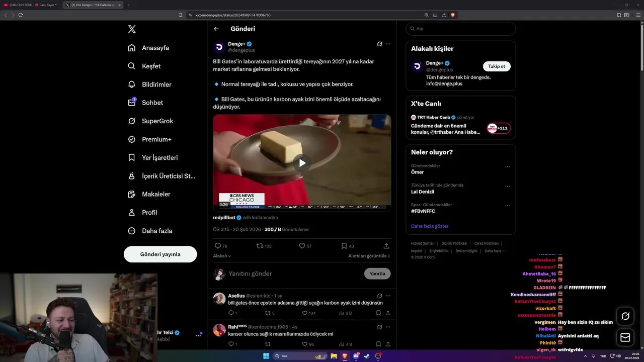
Task: Go back with Gönderi arrow
Action: [216, 29]
